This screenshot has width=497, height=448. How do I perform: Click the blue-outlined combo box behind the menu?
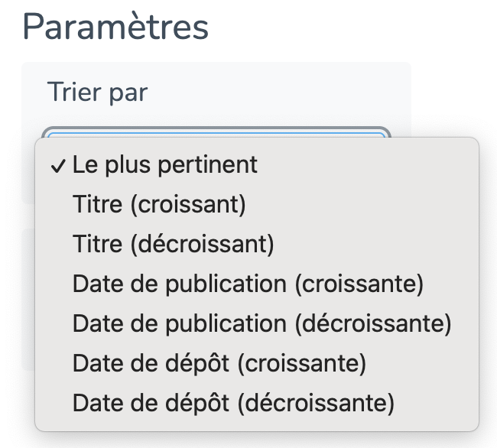(216, 132)
